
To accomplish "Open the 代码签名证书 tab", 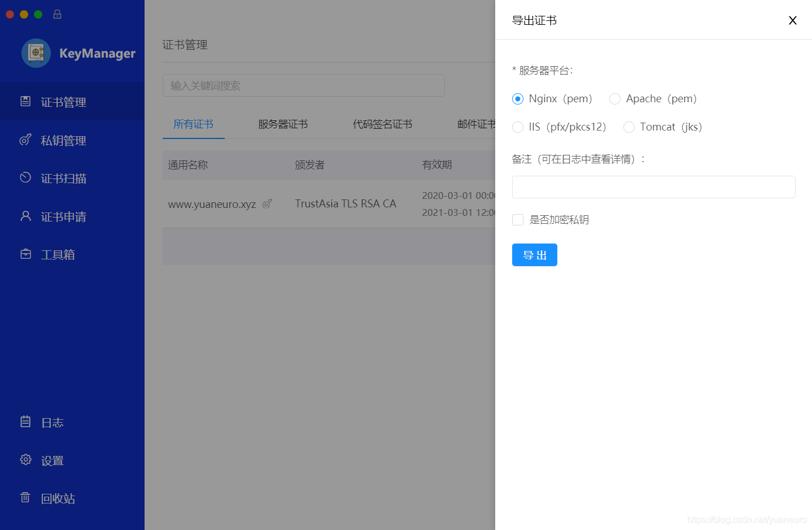I will (382, 124).
